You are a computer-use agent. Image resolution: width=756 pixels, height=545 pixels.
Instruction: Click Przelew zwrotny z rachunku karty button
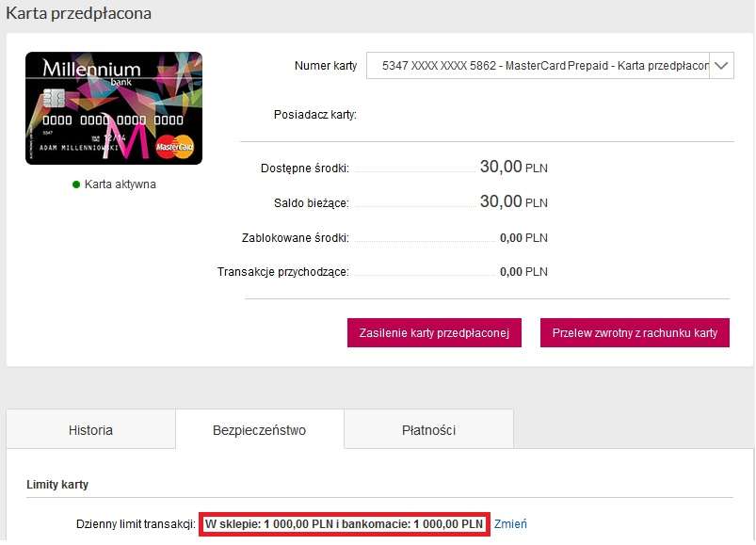pyautogui.click(x=634, y=333)
